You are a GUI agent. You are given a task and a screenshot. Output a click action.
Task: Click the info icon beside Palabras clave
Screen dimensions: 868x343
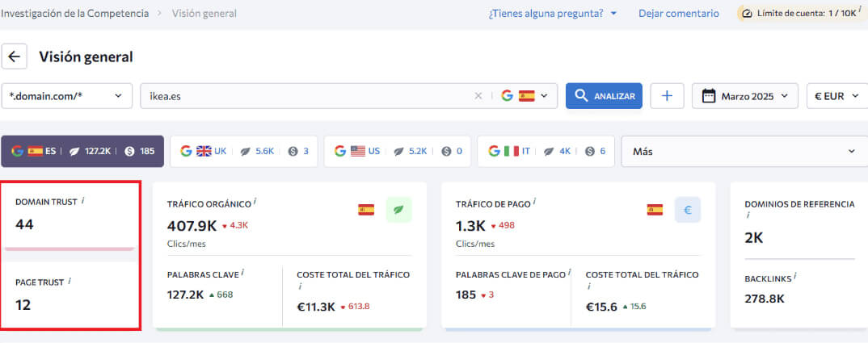[242, 272]
